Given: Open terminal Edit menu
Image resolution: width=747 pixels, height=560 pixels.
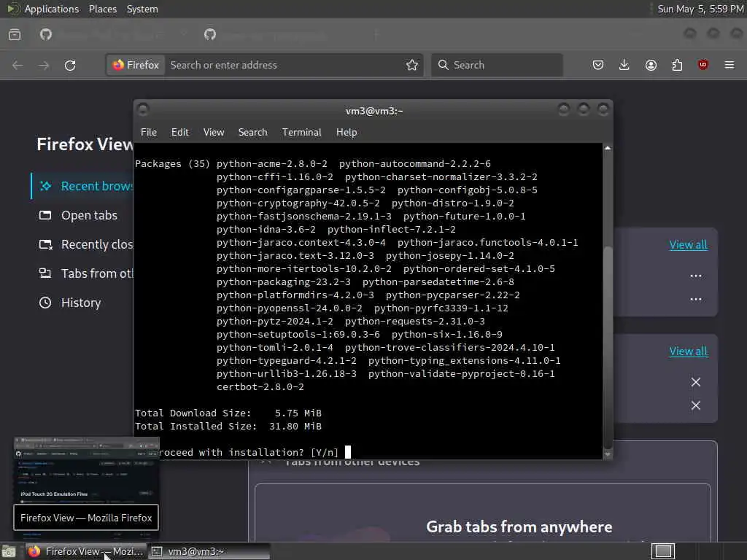Looking at the screenshot, I should [x=180, y=133].
